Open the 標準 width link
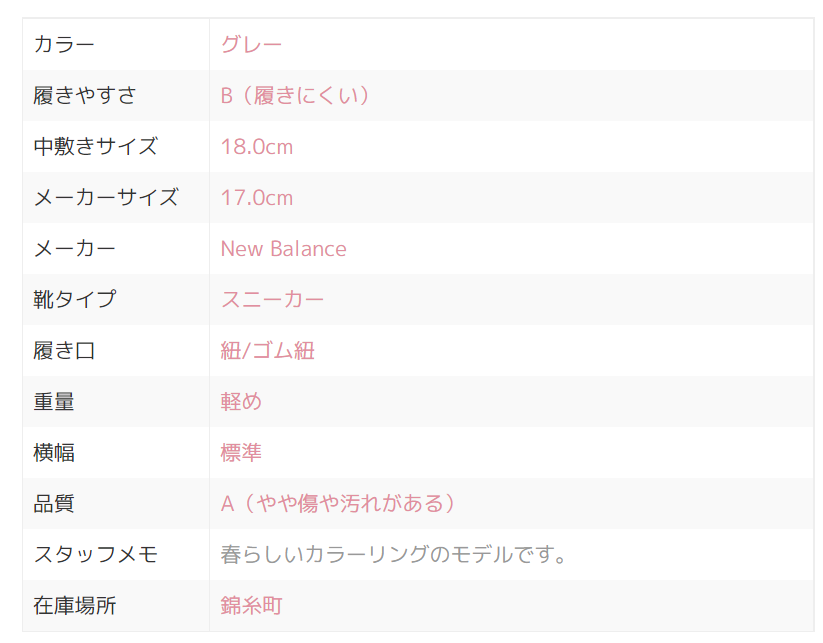This screenshot has height=643, width=823. (241, 453)
